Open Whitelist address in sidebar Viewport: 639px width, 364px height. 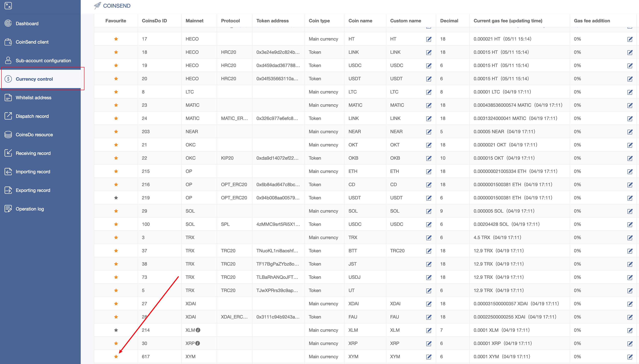pos(33,98)
